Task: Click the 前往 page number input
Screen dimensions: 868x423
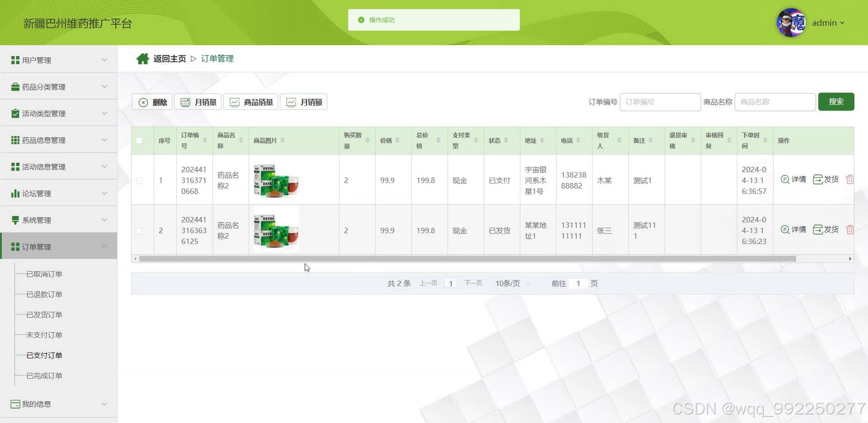Action: (x=578, y=283)
